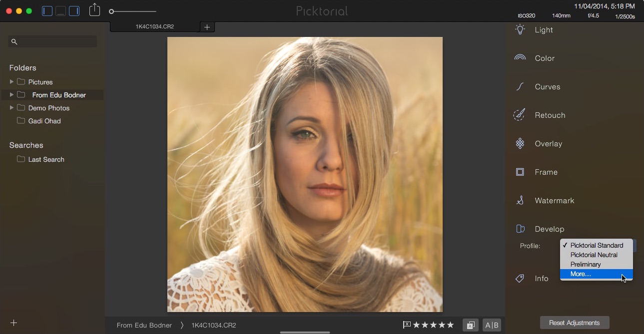Expand the Demo Photos folder
This screenshot has height=334, width=644.
click(11, 107)
